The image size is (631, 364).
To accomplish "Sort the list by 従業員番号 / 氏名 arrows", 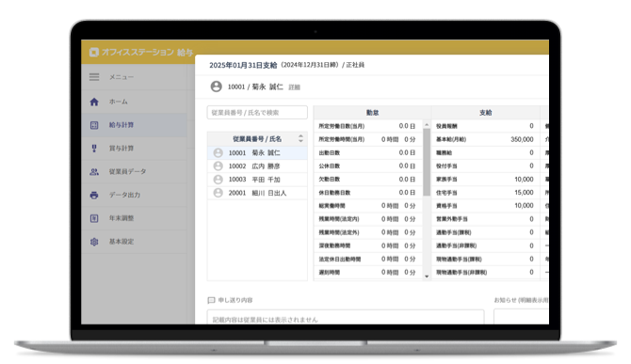I will (300, 138).
